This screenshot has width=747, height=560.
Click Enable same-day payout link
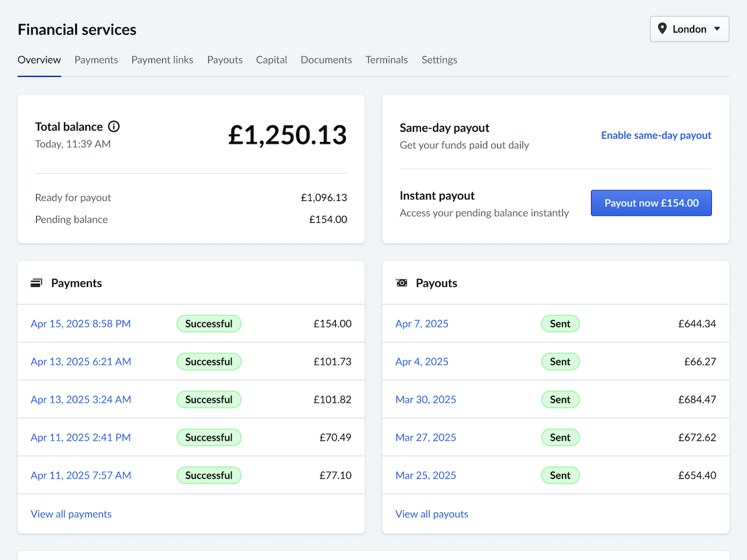point(656,135)
